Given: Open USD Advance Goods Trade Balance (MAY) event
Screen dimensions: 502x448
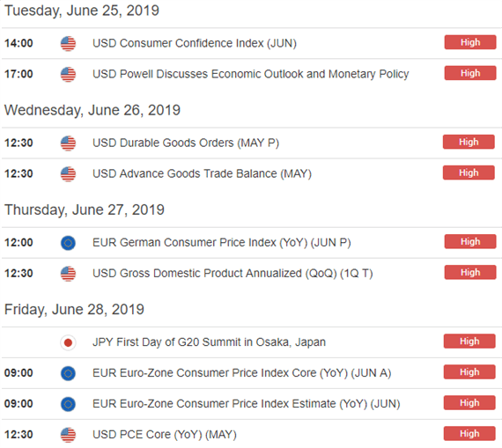Looking at the screenshot, I should (x=202, y=173).
